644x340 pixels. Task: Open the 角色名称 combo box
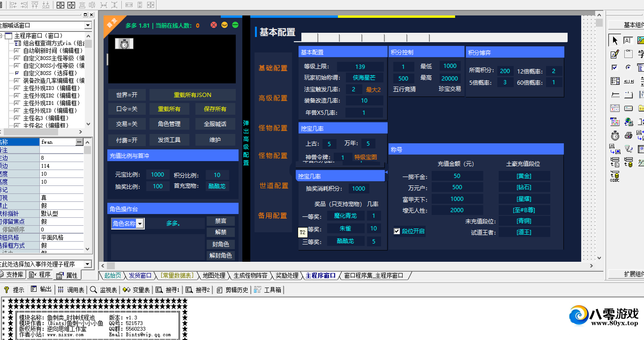(140, 223)
